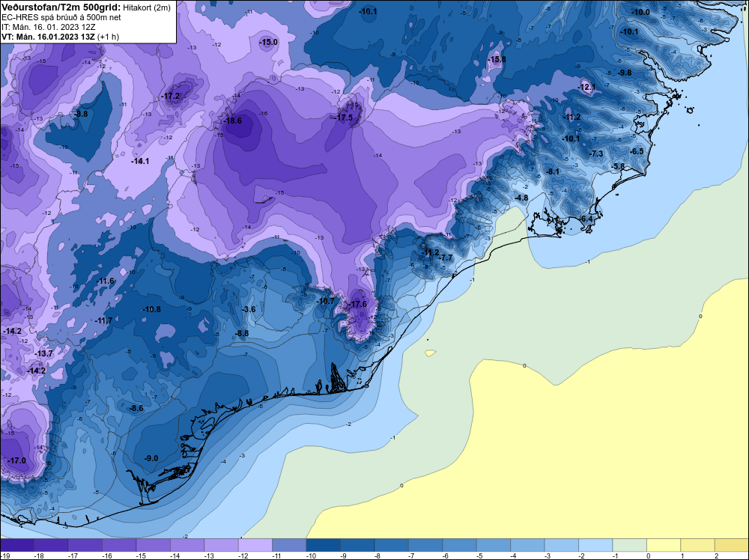Viewport: 749px width, 560px height.
Task: Select the -17.0 temperature value
Action: point(17,460)
